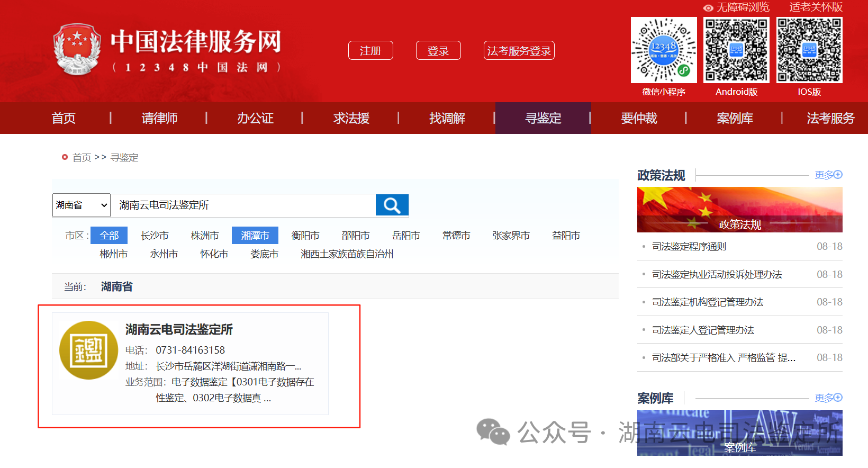Select the 湘潭市 city filter
Image resolution: width=868 pixels, height=468 pixels.
(255, 235)
